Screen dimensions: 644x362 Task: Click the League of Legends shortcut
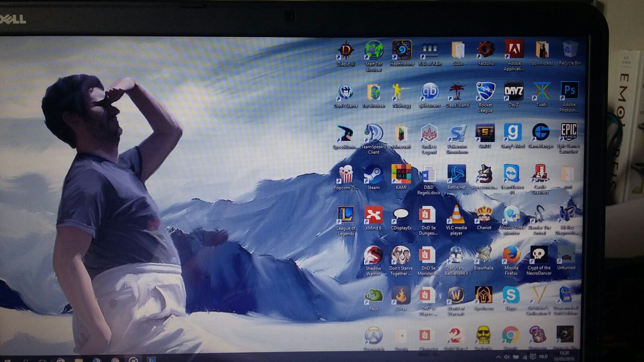point(346,215)
